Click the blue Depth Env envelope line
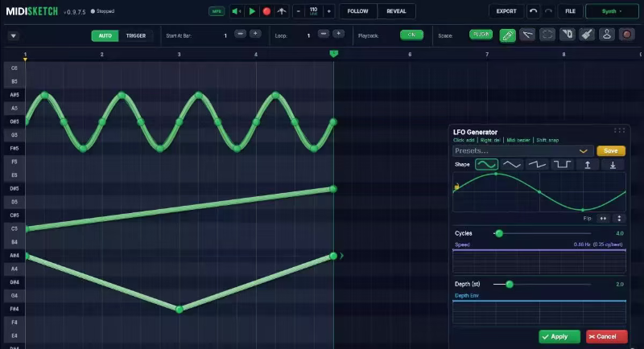 539,301
